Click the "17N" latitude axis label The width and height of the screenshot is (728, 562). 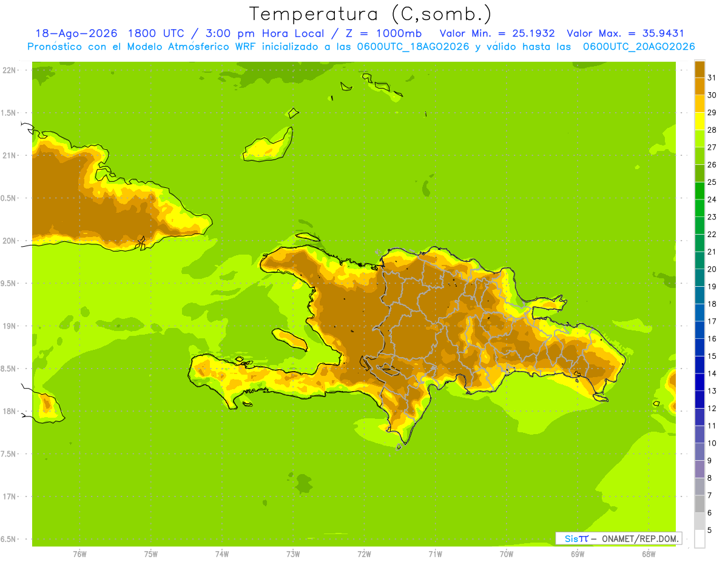point(9,497)
